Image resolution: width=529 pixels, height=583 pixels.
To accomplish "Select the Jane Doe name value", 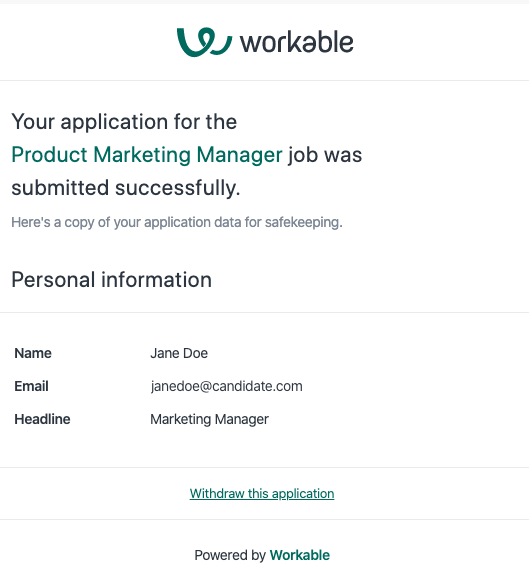I will 179,353.
